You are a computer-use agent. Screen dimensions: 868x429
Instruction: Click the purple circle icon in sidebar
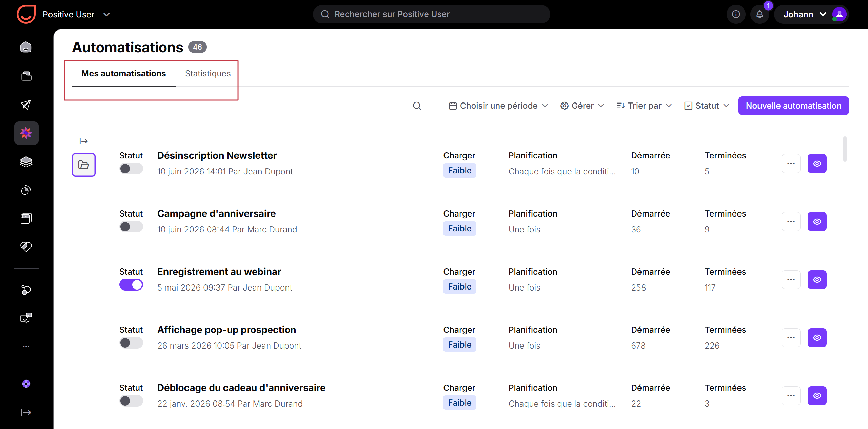(x=26, y=384)
